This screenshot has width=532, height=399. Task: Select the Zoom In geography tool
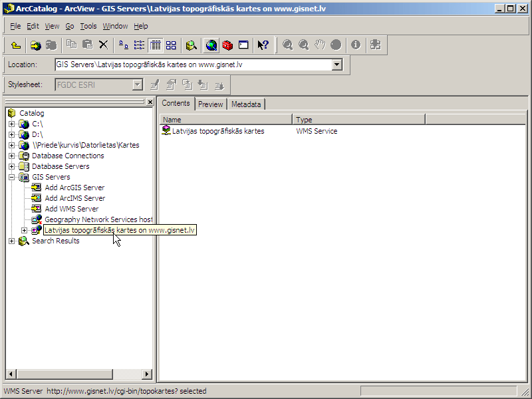(288, 45)
